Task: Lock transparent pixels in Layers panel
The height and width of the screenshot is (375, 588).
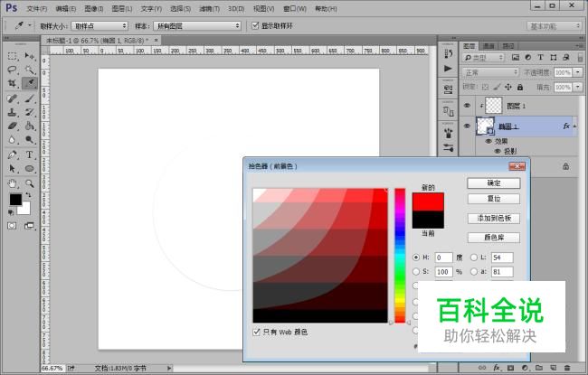Action: 485,88
